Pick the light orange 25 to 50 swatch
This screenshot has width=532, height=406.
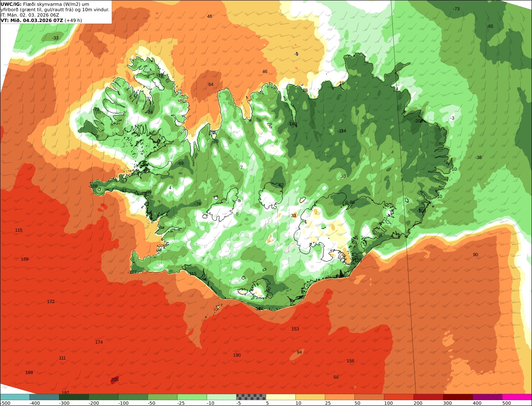[340, 397]
